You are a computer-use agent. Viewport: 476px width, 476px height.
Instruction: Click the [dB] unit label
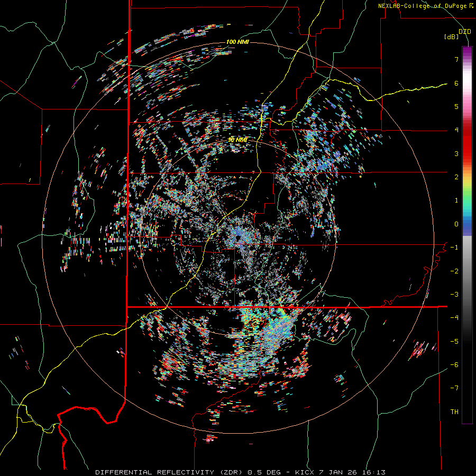(452, 37)
